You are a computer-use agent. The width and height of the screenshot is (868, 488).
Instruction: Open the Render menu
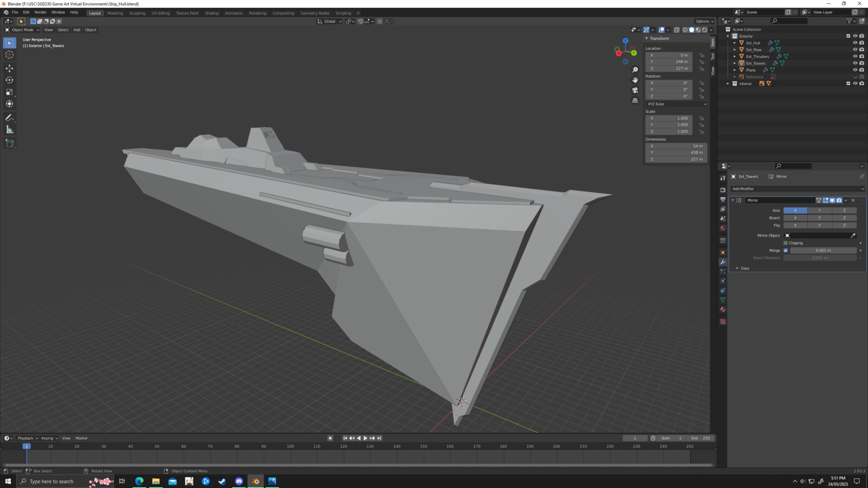[x=41, y=12]
